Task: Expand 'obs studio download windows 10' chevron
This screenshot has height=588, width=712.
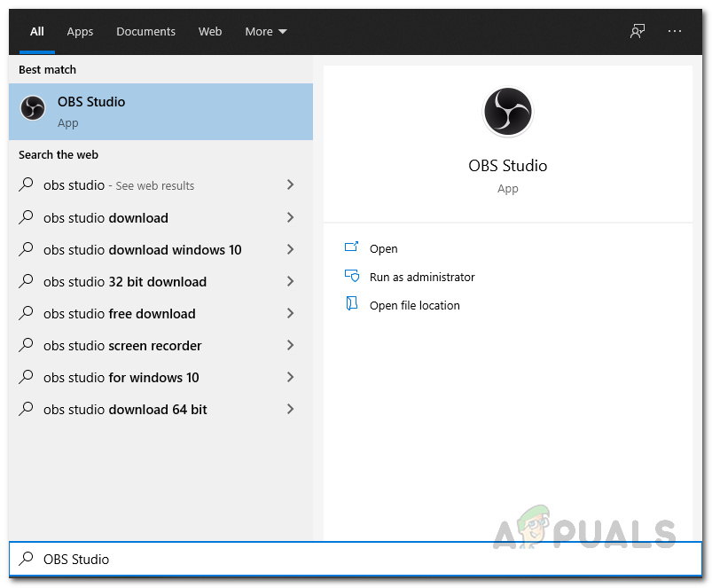Action: pyautogui.click(x=291, y=249)
